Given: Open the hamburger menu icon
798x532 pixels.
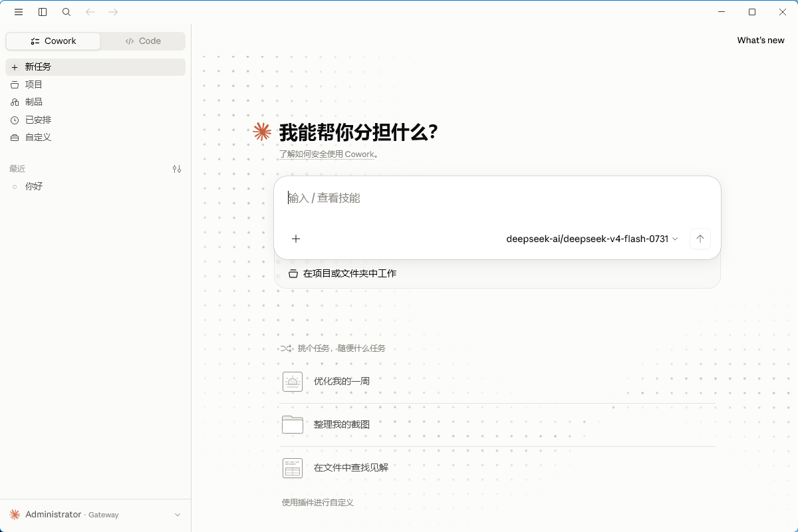Looking at the screenshot, I should [19, 12].
